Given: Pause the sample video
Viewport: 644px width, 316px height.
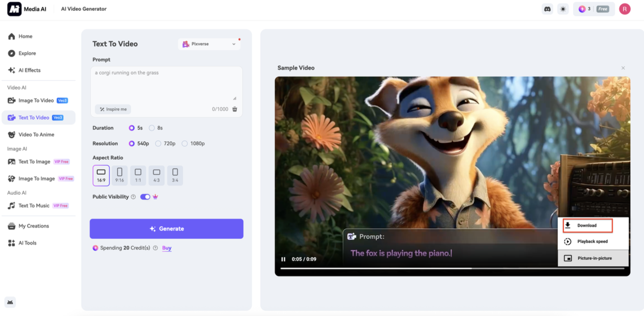Looking at the screenshot, I should (283, 259).
